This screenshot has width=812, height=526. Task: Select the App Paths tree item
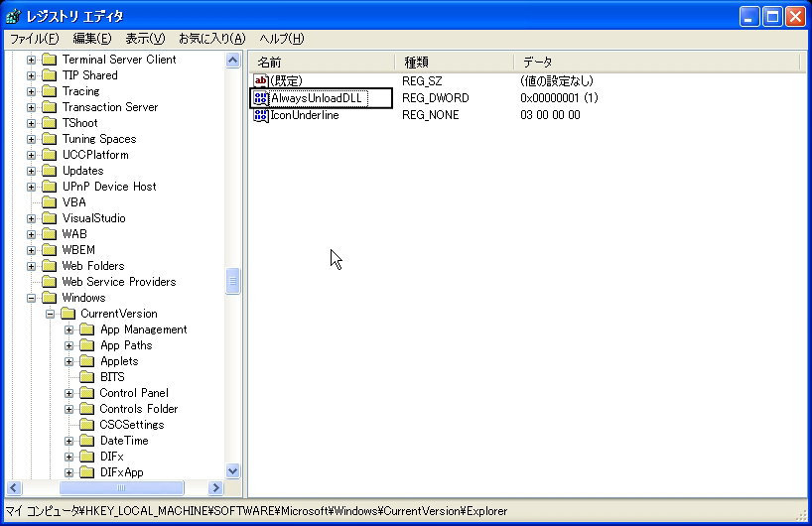coord(126,345)
